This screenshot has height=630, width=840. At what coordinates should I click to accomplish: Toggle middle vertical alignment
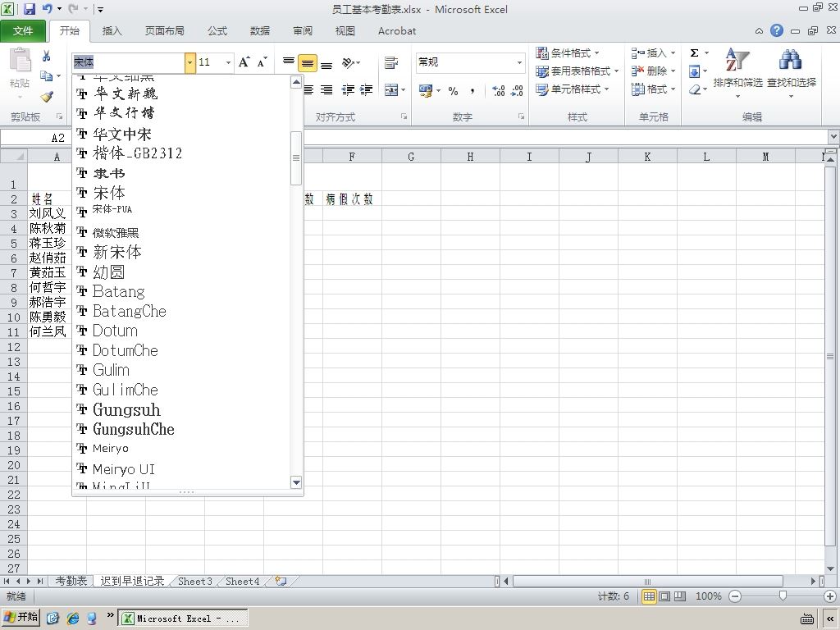coord(308,62)
